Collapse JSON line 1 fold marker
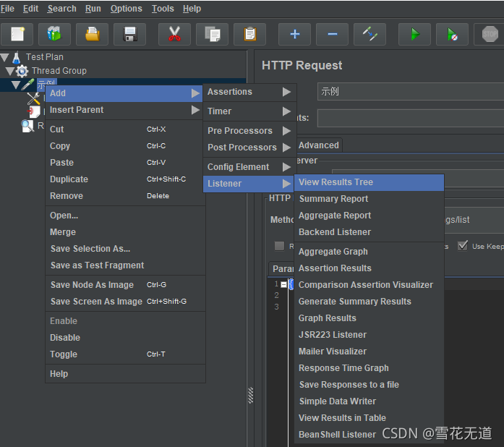 [283, 284]
